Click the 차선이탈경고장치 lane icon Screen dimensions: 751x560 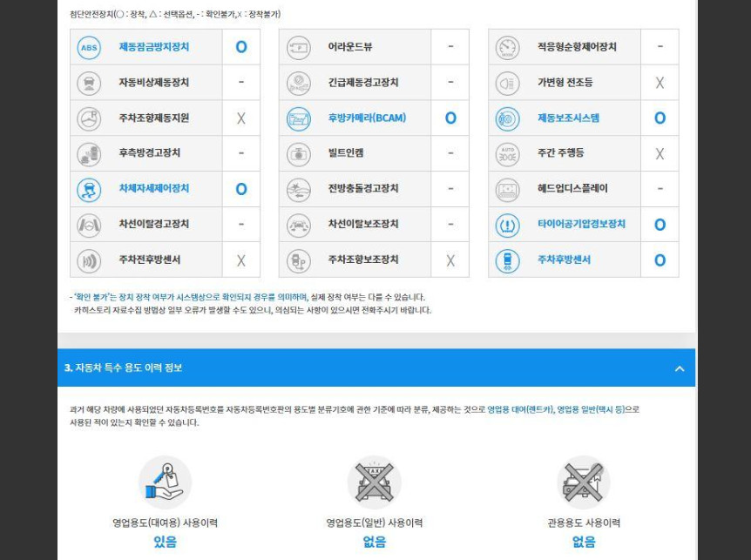coord(89,225)
